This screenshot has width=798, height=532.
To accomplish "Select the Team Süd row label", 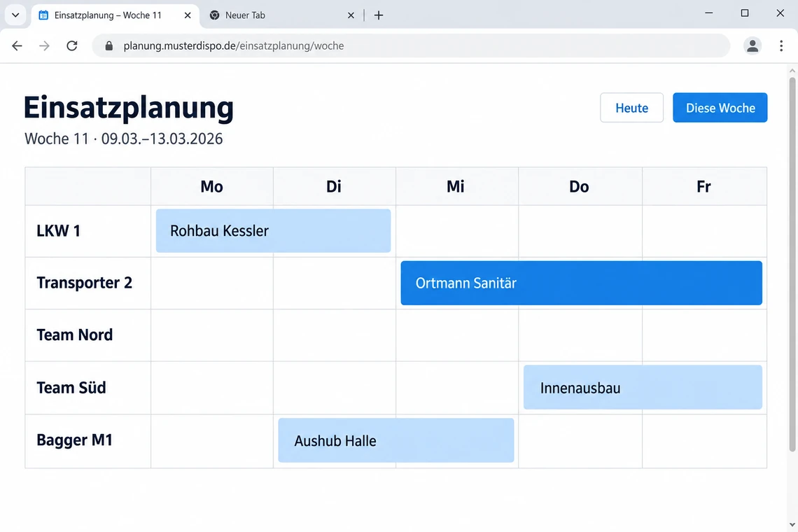I will click(x=71, y=387).
